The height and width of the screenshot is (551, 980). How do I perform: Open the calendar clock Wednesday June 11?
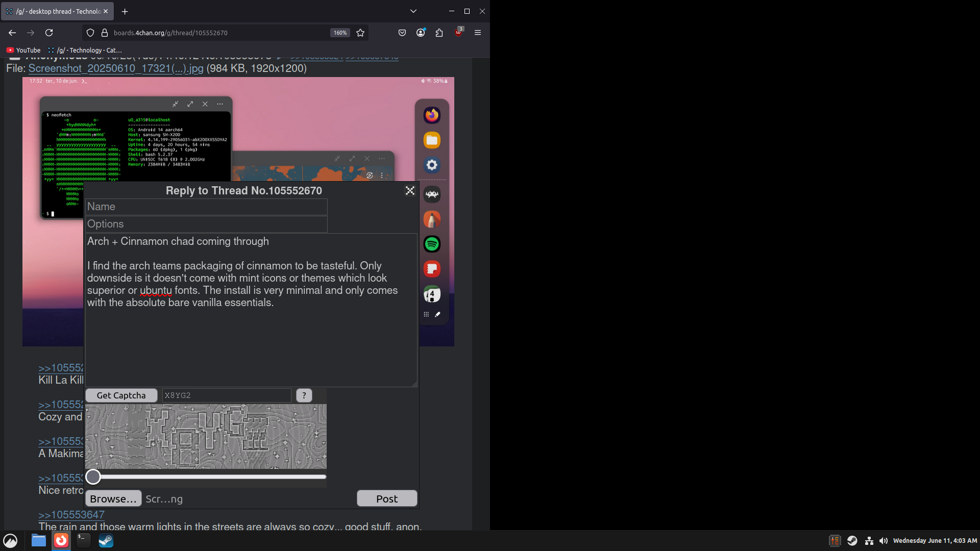(935, 541)
